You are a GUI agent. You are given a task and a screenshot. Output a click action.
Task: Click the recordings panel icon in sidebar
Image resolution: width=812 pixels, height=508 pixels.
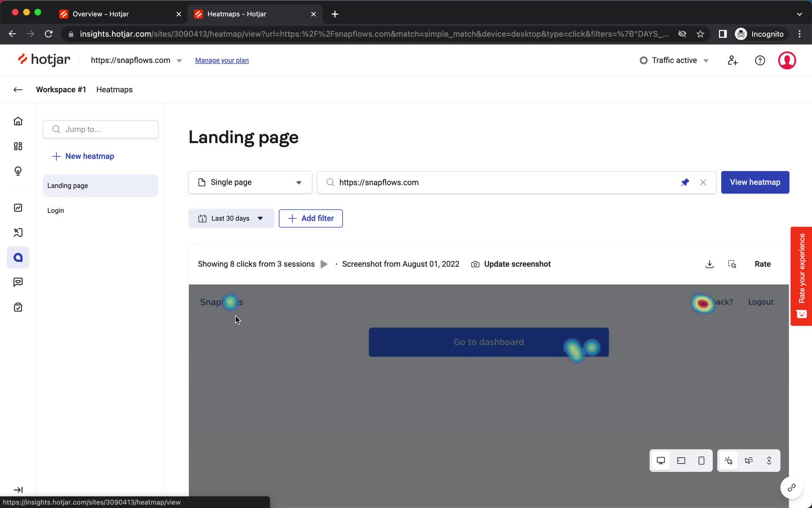coord(18,232)
